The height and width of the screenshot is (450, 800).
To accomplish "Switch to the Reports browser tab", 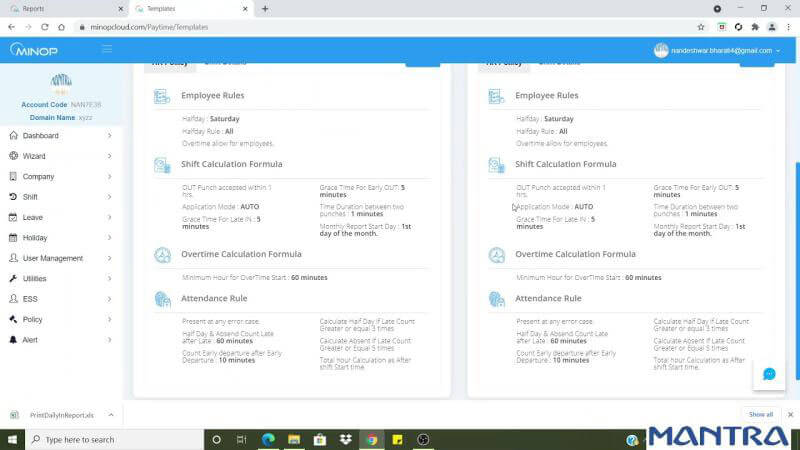I will (x=40, y=8).
